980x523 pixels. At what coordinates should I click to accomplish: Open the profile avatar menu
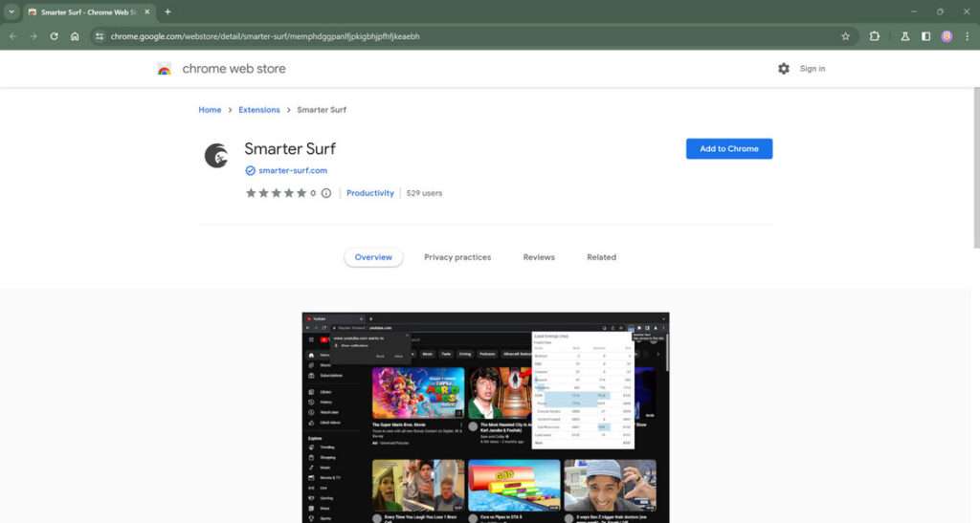(947, 36)
